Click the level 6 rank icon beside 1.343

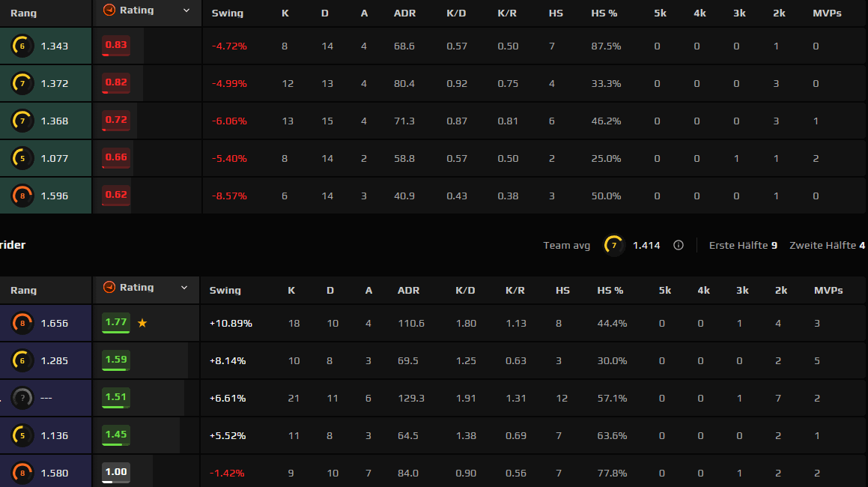coord(22,46)
